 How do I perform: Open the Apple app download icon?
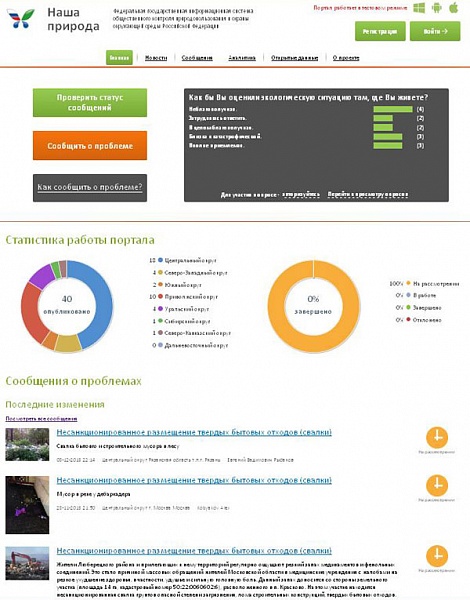click(454, 8)
